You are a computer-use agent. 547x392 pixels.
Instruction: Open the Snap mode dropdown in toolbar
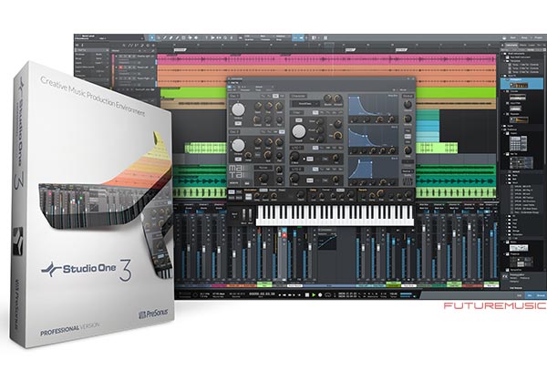[x=283, y=36]
